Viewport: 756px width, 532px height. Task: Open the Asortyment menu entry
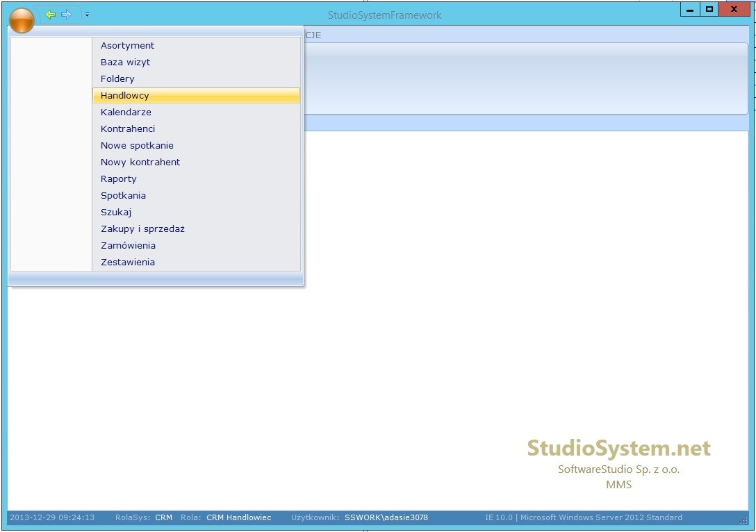(196, 45)
